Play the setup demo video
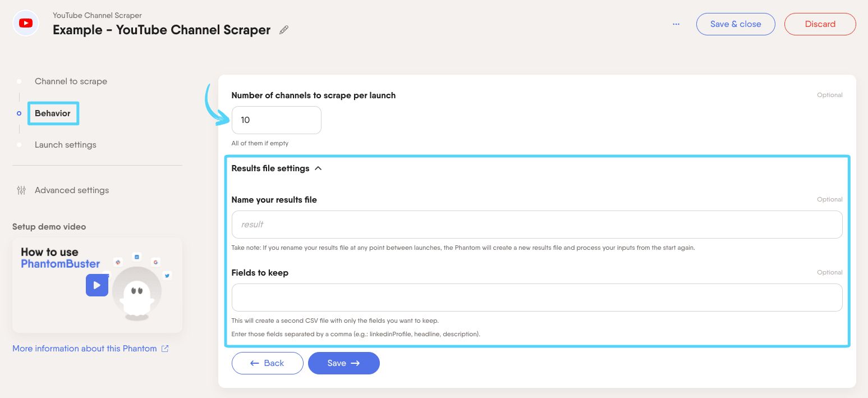 click(97, 285)
